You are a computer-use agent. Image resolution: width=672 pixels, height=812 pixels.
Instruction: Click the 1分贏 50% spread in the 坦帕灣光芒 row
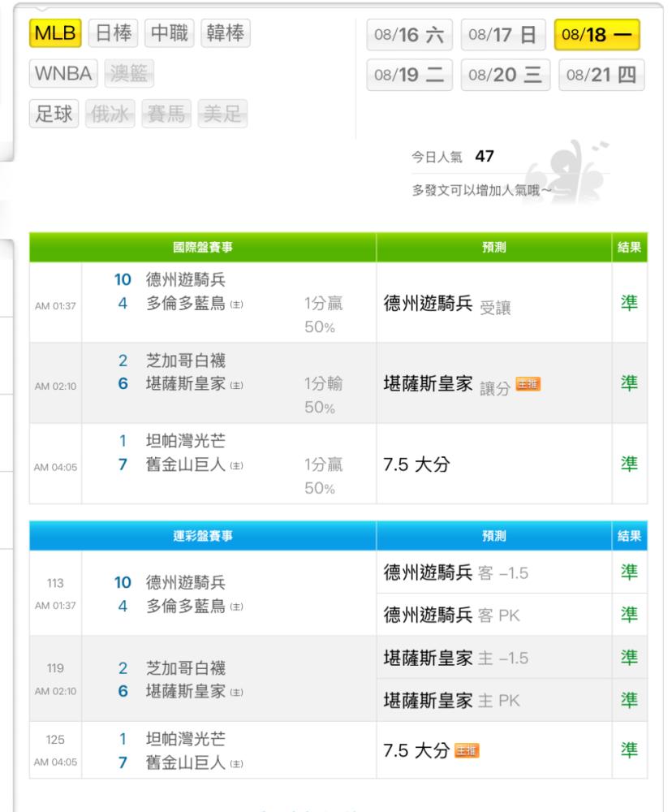pos(323,476)
